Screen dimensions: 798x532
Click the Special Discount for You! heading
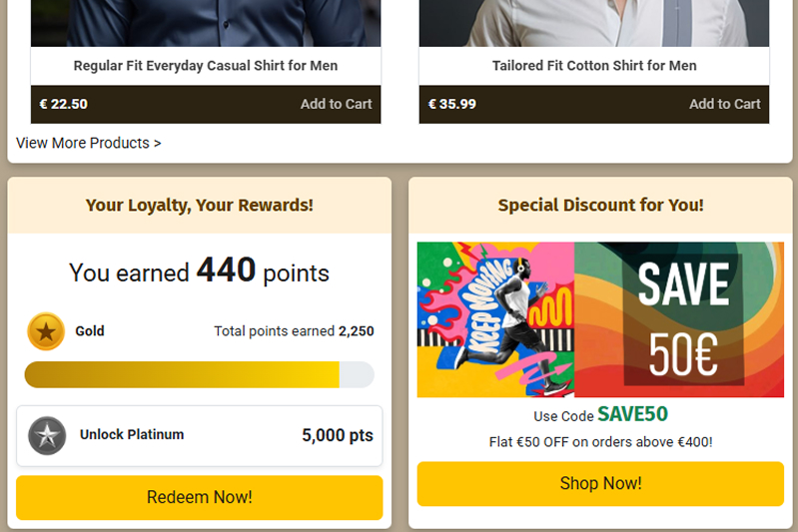coord(600,206)
